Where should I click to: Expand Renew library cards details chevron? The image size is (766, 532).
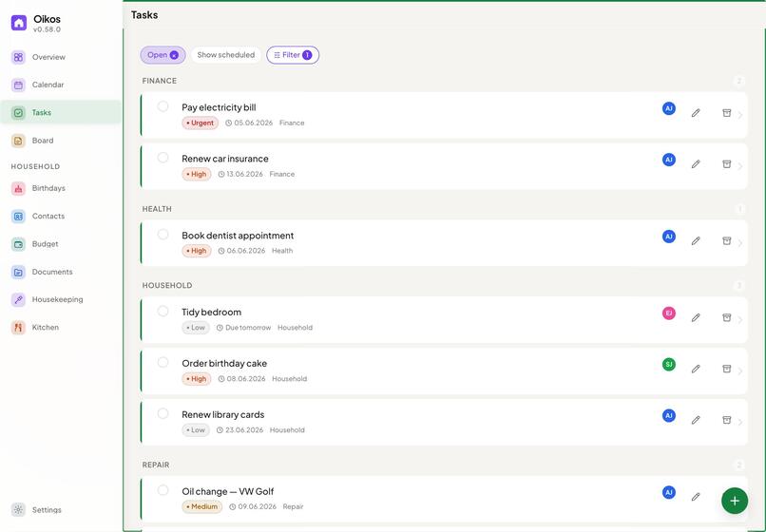point(740,423)
